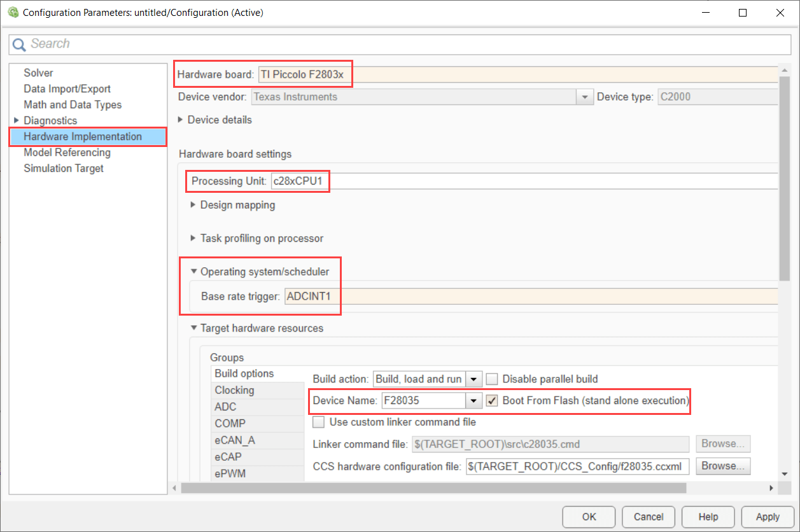Click the Linker command file text field
800x532 pixels.
coord(551,444)
